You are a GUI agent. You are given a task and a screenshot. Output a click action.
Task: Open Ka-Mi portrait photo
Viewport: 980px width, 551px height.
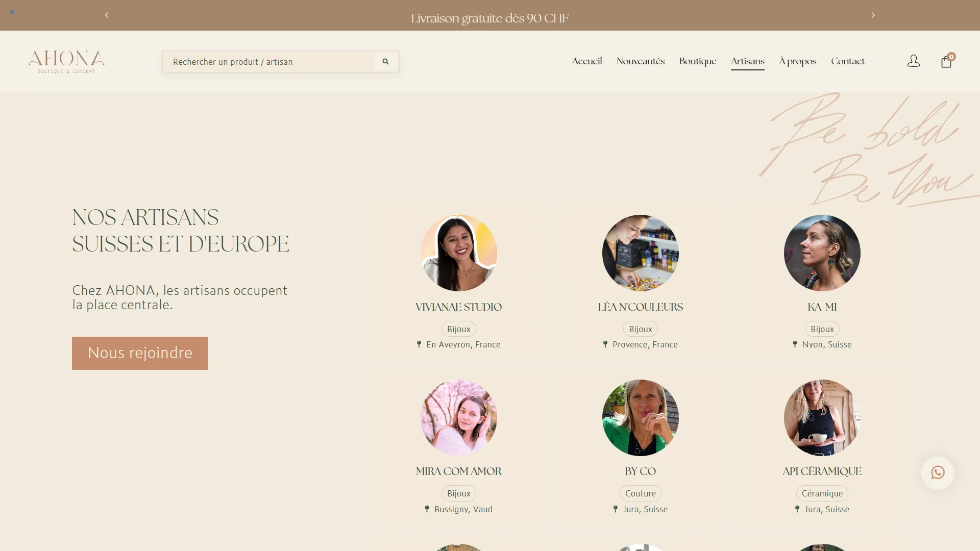coord(822,253)
